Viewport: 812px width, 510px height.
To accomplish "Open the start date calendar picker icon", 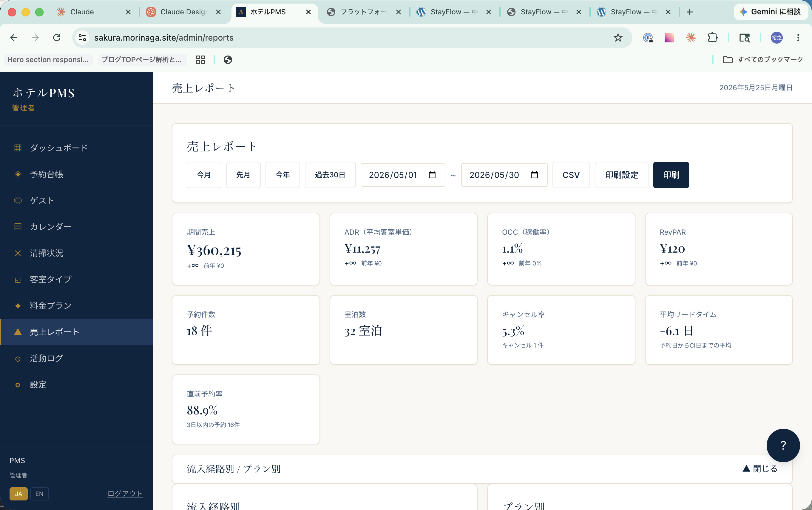I will [x=432, y=175].
